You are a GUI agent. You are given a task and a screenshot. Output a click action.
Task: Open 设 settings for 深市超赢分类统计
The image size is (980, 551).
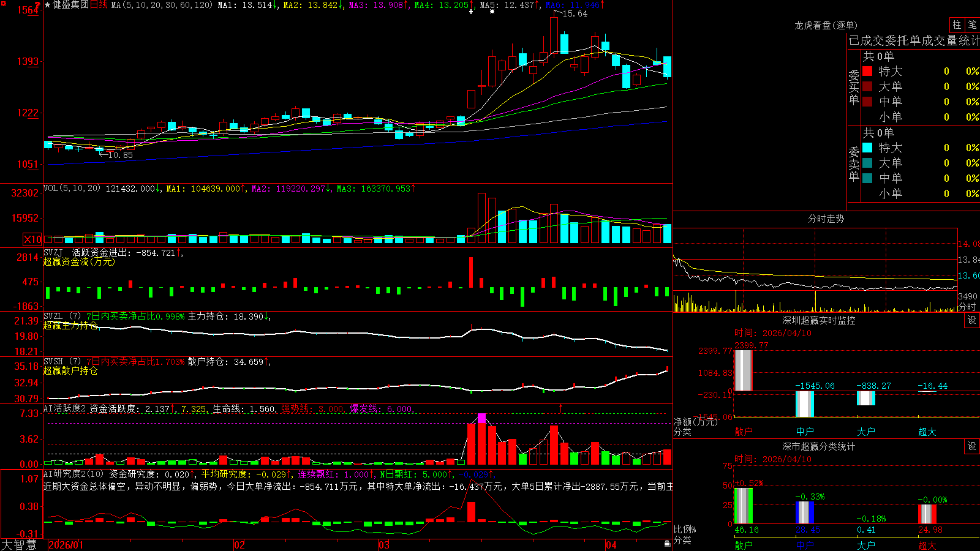[x=972, y=446]
